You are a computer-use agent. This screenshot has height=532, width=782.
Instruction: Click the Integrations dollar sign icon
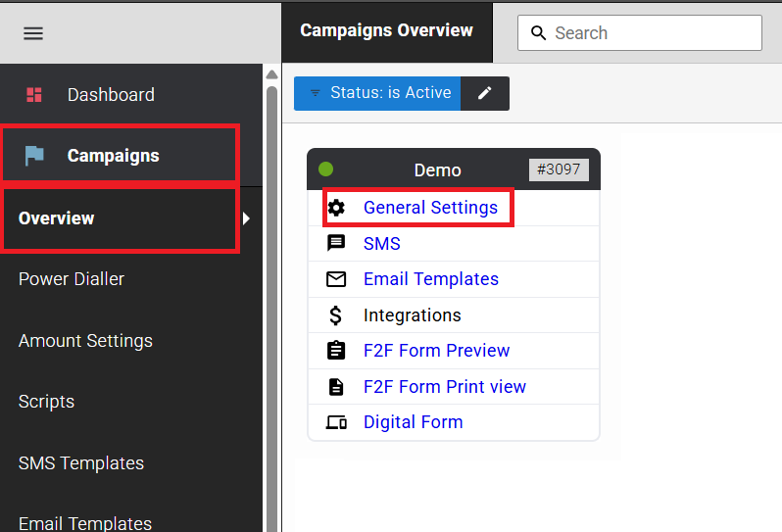[336, 315]
